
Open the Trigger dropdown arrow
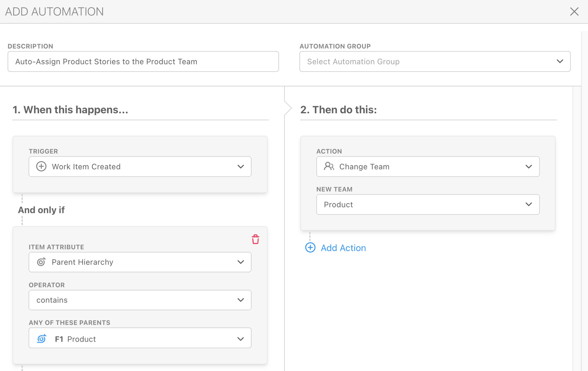point(240,167)
